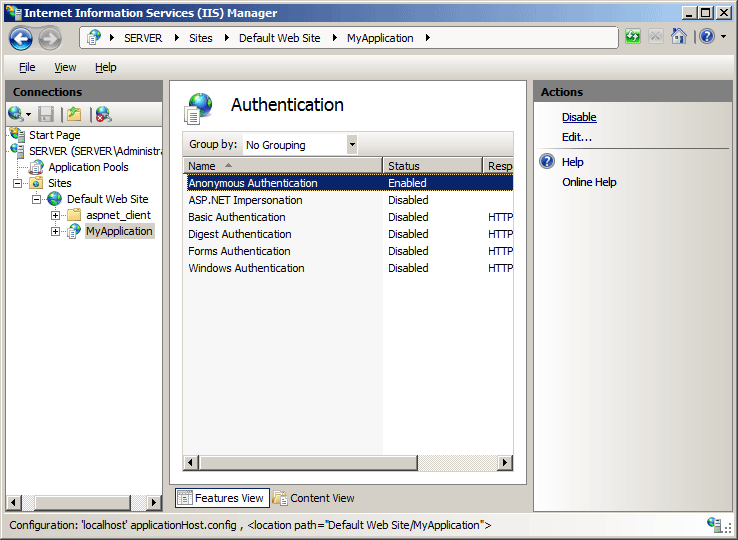
Task: Go to Home via house icon
Action: 679,37
